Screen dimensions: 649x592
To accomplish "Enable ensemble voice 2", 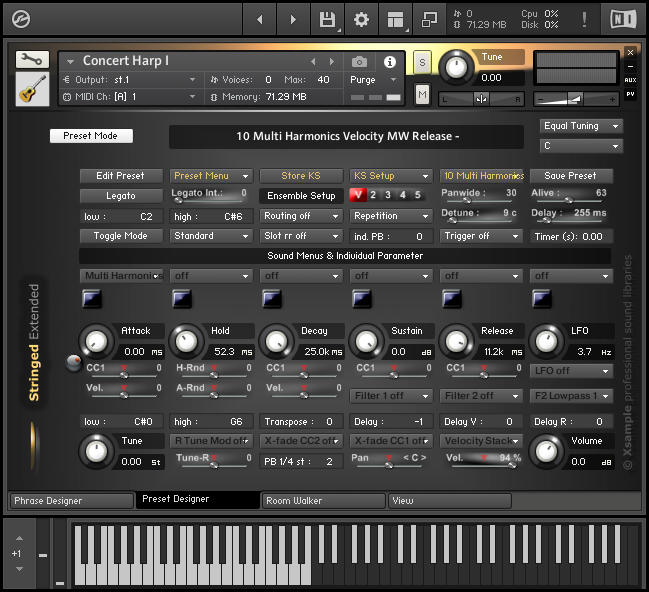I will point(373,195).
